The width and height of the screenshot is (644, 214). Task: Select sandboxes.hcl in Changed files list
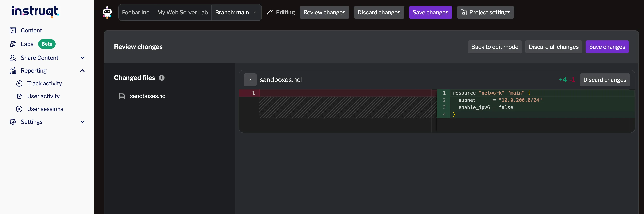[x=148, y=96]
